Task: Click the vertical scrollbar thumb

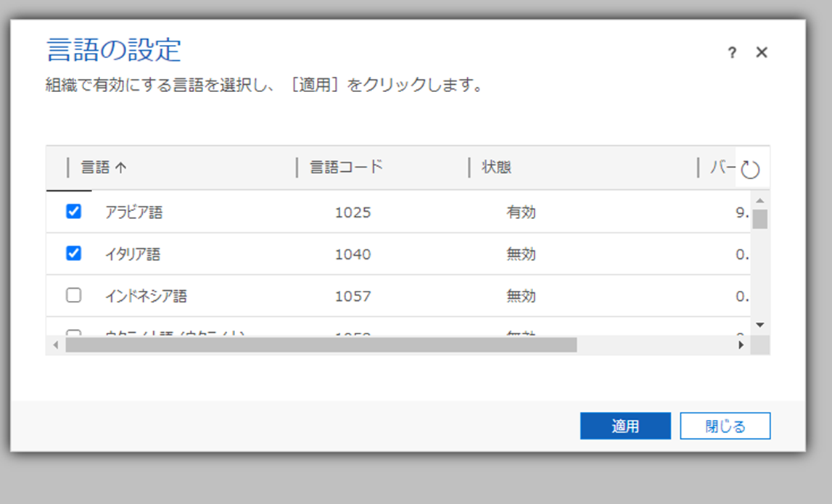Action: click(760, 219)
